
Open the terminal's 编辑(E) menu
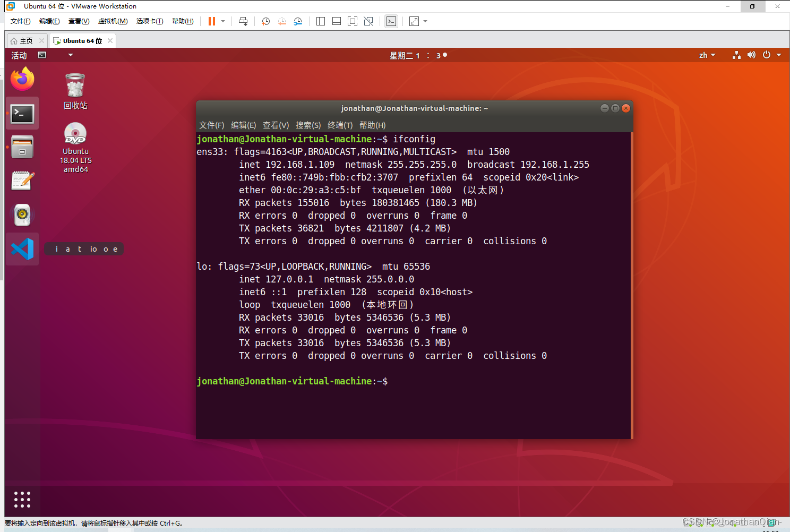243,125
